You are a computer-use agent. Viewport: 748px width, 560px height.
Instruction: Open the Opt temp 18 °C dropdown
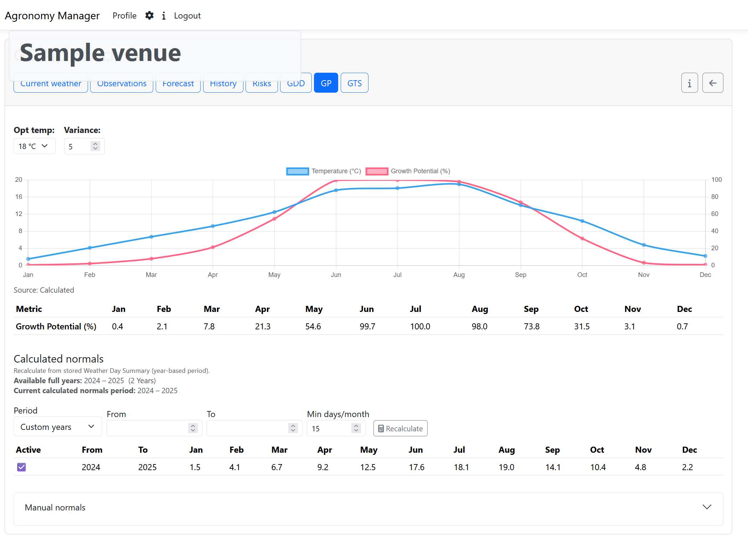[x=34, y=146]
